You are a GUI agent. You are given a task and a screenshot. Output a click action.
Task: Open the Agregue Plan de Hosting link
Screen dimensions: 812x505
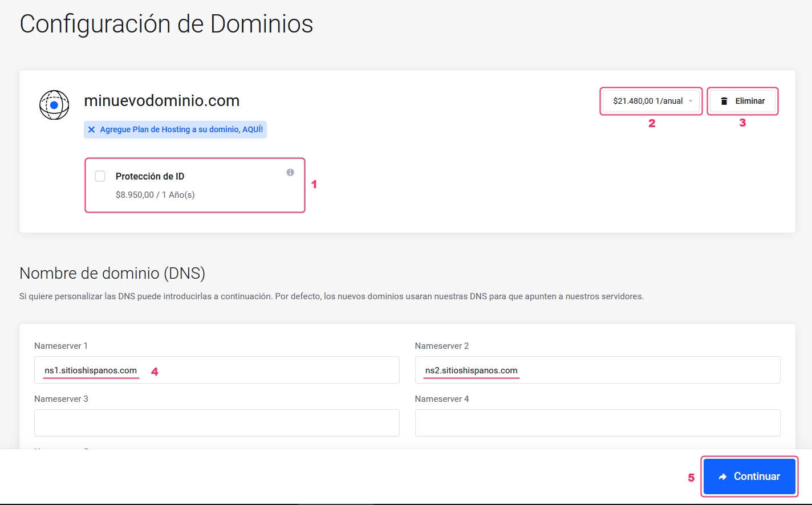181,130
